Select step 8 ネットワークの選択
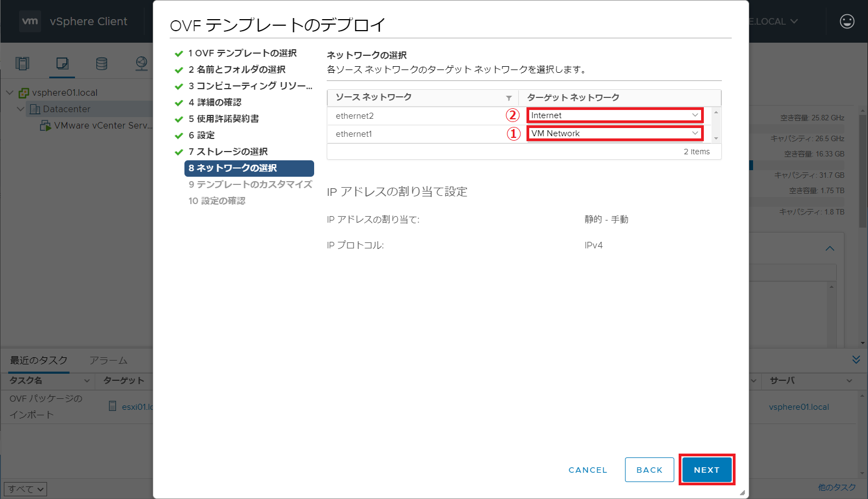This screenshot has width=868, height=499. (249, 168)
